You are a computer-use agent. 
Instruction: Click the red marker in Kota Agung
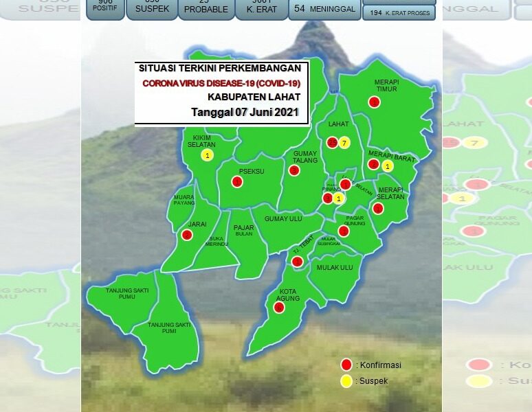point(279,308)
